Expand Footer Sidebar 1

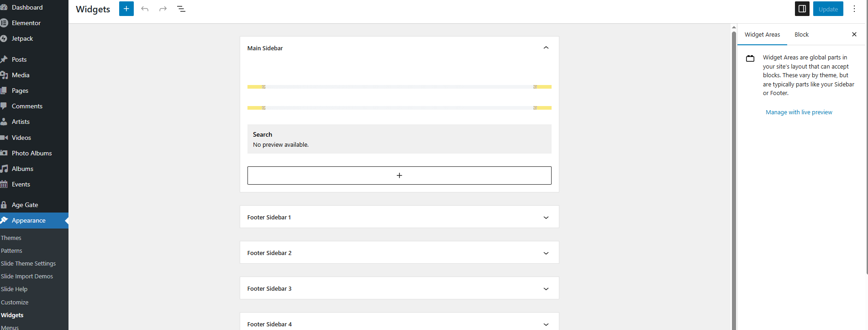tap(399, 217)
